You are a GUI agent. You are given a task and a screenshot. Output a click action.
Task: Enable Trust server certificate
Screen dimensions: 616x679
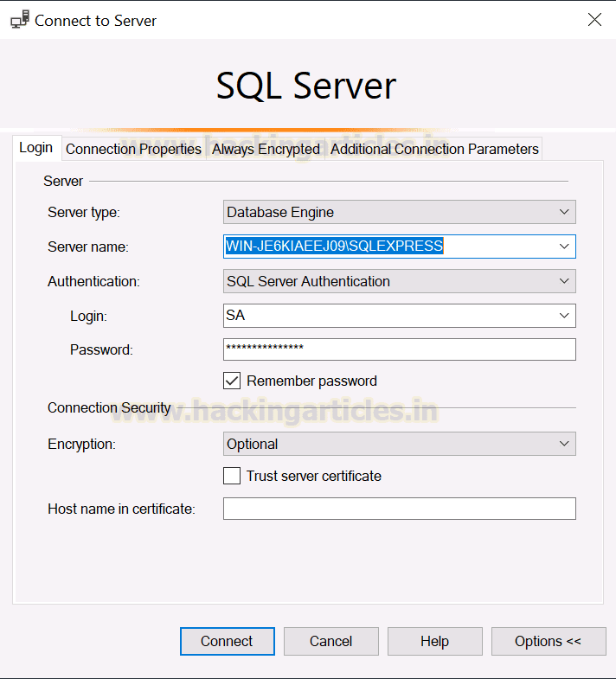[232, 476]
